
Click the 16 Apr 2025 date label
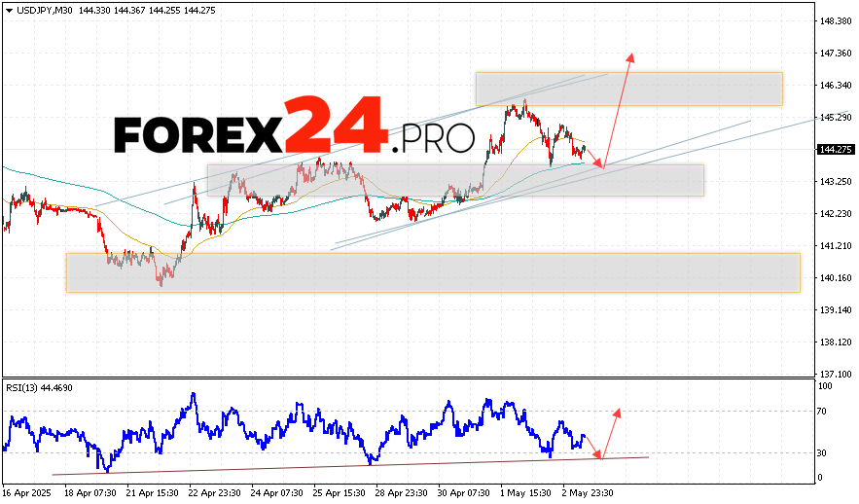(x=27, y=493)
